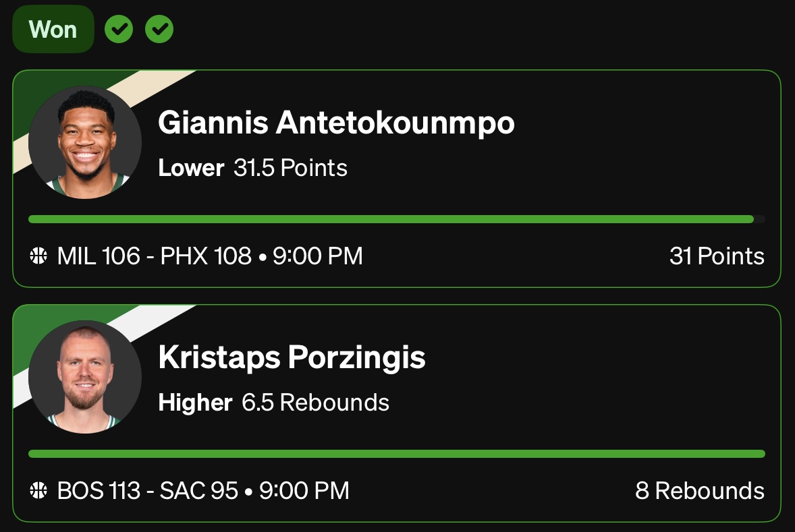
Task: Open Kristaps Porzingis's name link
Action: click(x=292, y=357)
